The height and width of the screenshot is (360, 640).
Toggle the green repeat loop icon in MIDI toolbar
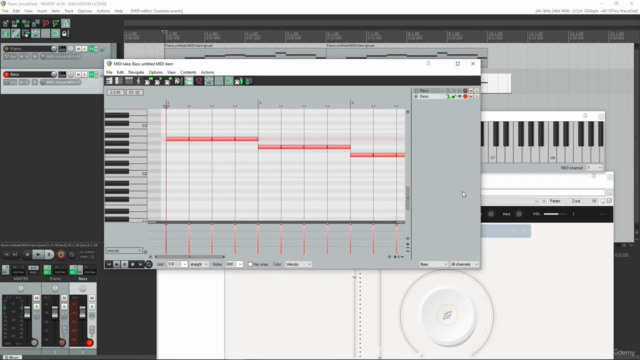click(229, 81)
